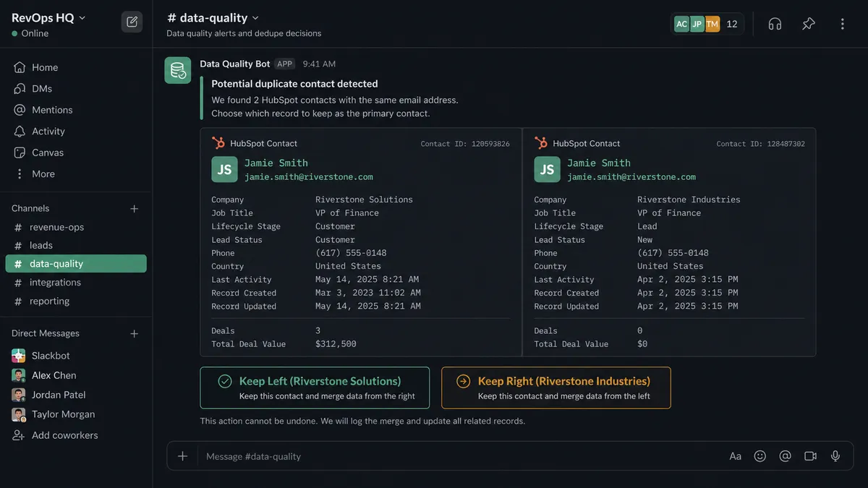Expand the More sidebar menu
Image resolution: width=868 pixels, height=488 pixels.
35,174
